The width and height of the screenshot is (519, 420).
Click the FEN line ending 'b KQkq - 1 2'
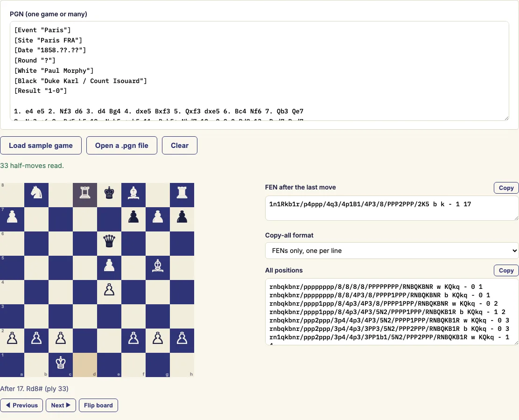click(387, 312)
